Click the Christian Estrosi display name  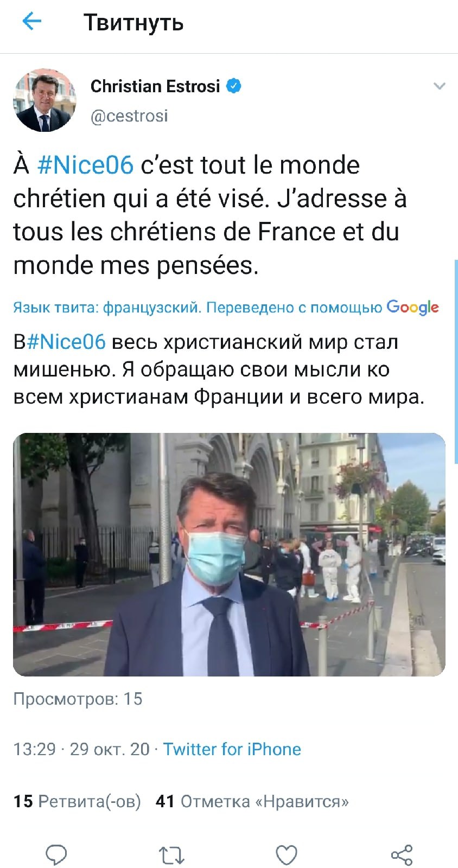tap(155, 86)
